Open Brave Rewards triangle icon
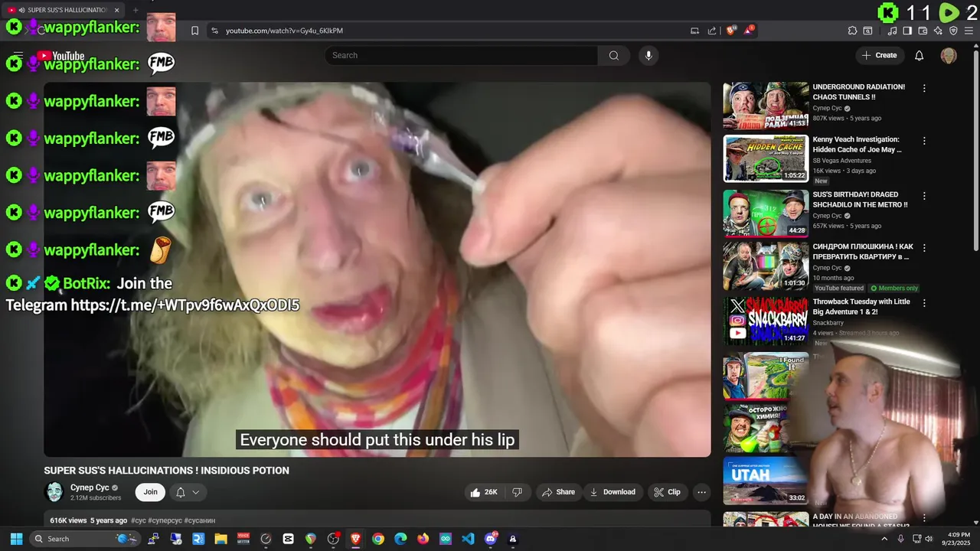 coord(749,31)
